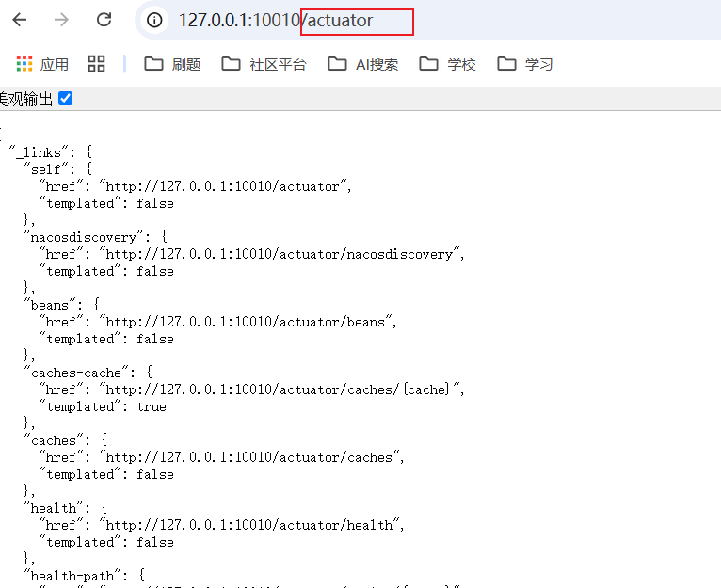View site information icon in address bar
Image resolution: width=721 pixels, height=588 pixels.
tap(154, 20)
